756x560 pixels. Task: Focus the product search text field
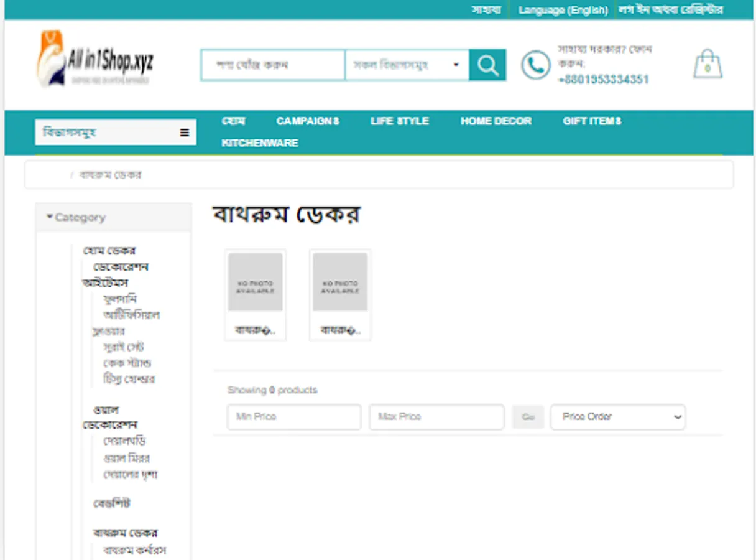point(272,65)
